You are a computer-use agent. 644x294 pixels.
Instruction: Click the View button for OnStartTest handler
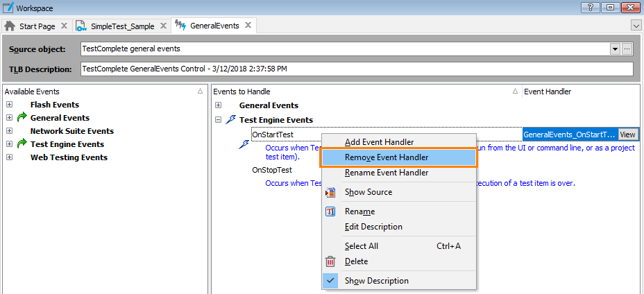tap(627, 135)
